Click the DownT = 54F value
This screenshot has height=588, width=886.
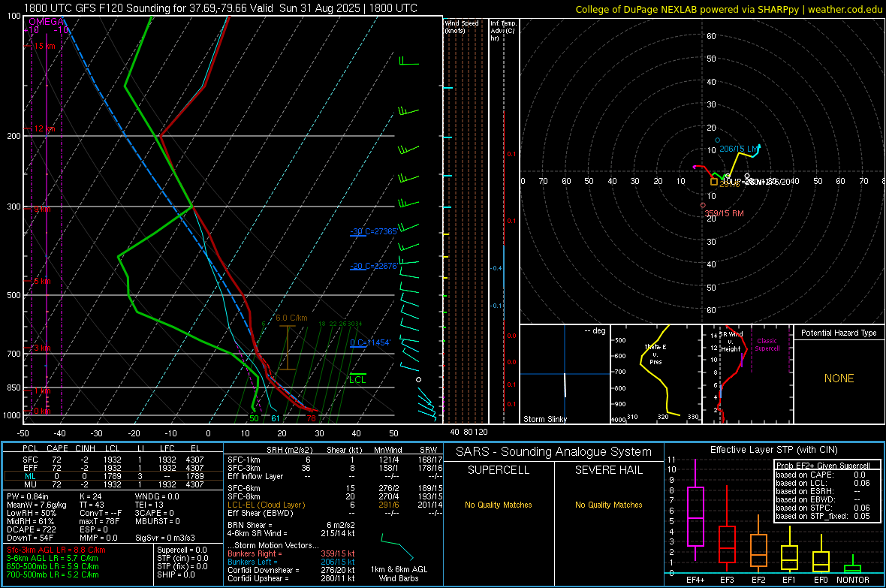(30, 538)
